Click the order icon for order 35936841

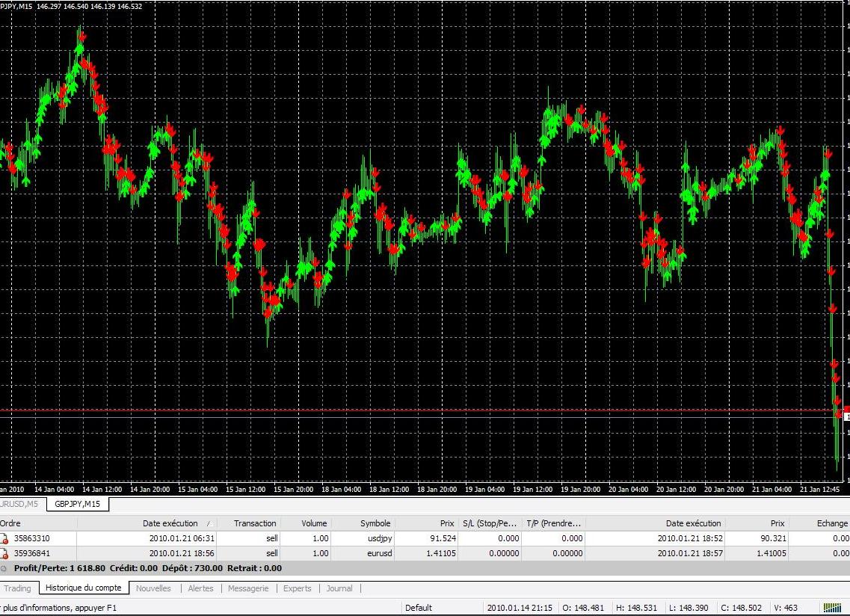5,554
